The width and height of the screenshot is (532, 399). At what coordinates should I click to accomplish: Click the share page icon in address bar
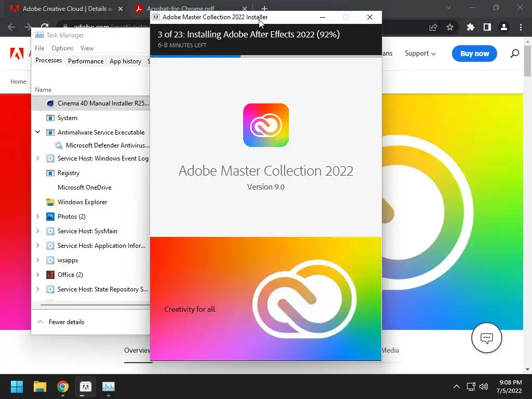click(433, 27)
